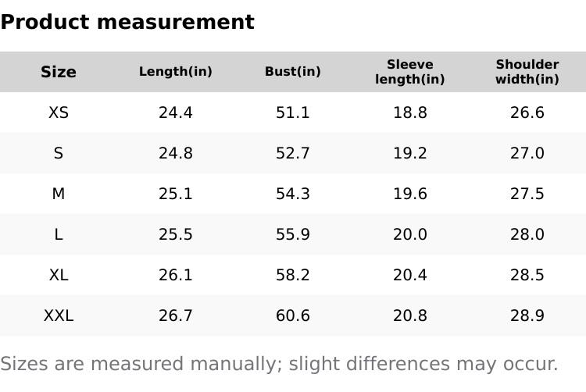Select the XS size row label
Viewport: 586px width, 392px height.
click(59, 112)
